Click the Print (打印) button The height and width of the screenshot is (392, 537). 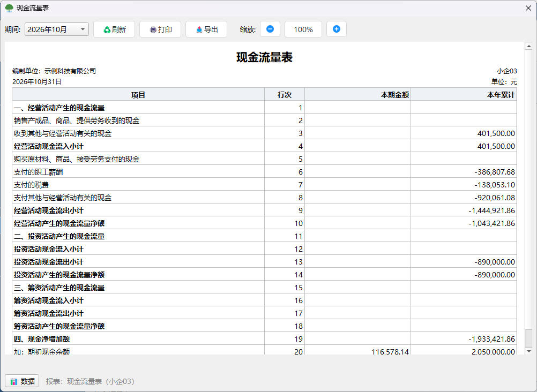point(160,29)
